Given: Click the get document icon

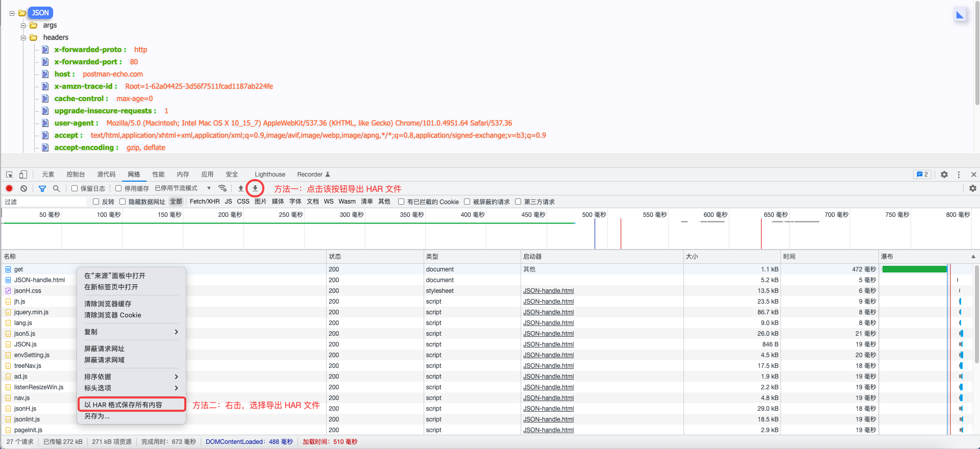Looking at the screenshot, I should click(x=8, y=269).
